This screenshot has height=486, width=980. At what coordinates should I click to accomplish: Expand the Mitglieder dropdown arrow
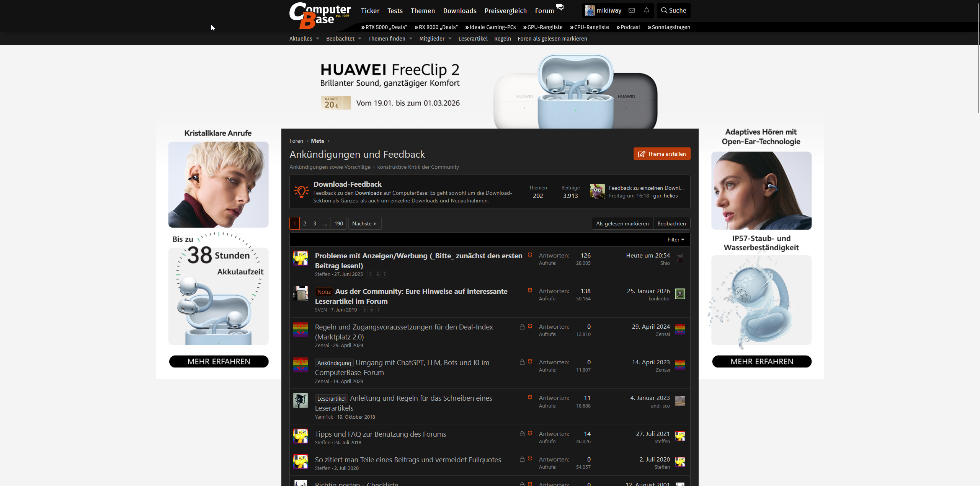point(450,39)
